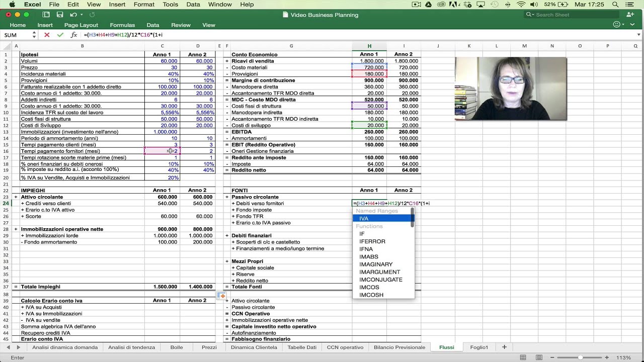Open the Review ribbon tab
644x362 pixels.
(x=181, y=25)
